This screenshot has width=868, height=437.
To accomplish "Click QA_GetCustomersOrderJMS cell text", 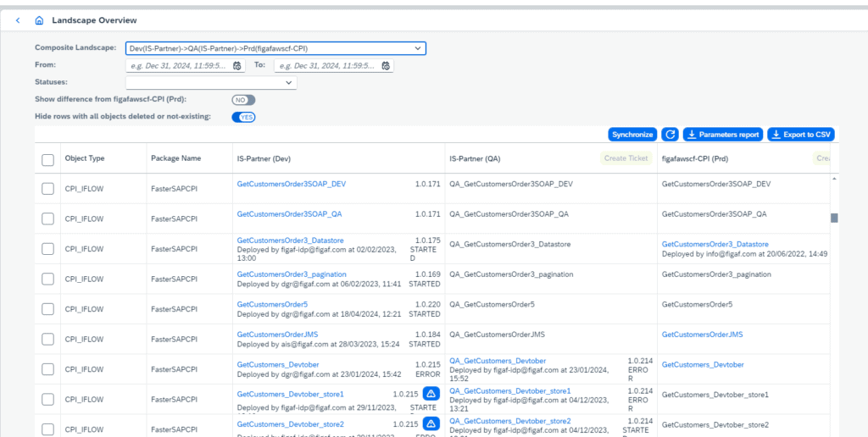I will (x=497, y=335).
